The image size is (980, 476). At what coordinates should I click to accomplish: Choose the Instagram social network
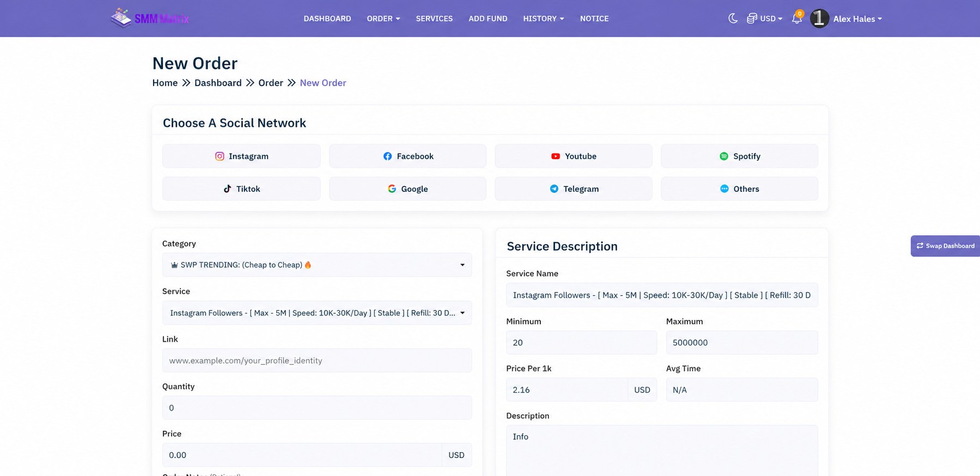241,156
